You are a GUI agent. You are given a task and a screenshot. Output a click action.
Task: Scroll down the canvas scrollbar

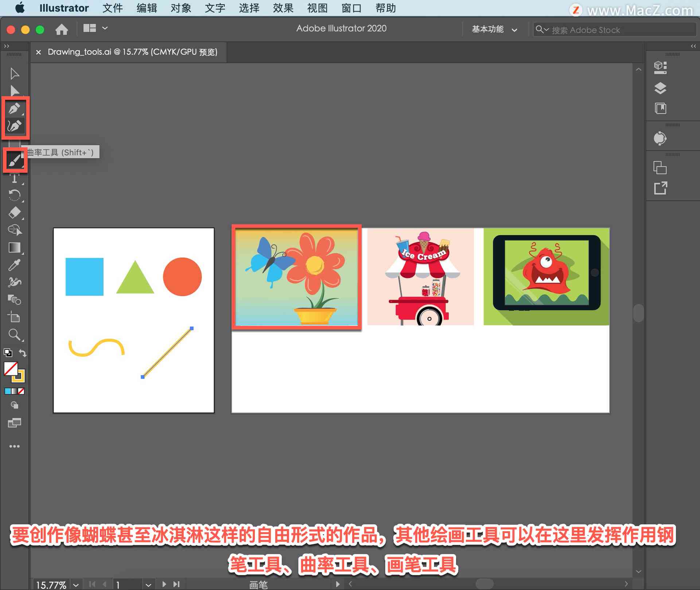(635, 468)
